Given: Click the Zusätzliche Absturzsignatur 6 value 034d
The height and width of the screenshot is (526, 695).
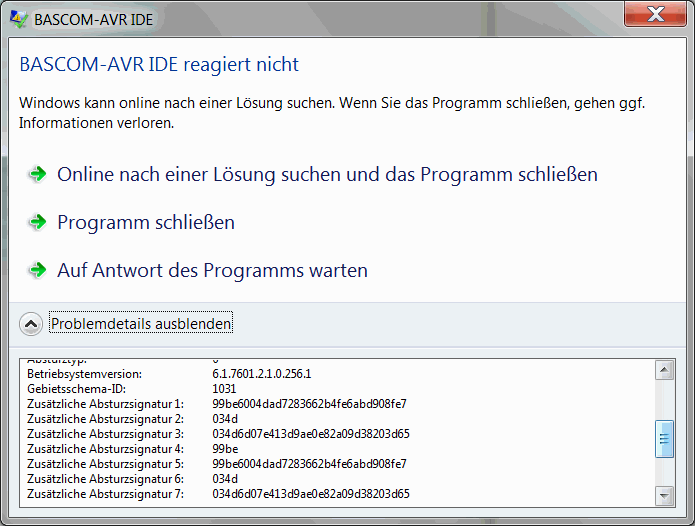Looking at the screenshot, I should [x=225, y=479].
